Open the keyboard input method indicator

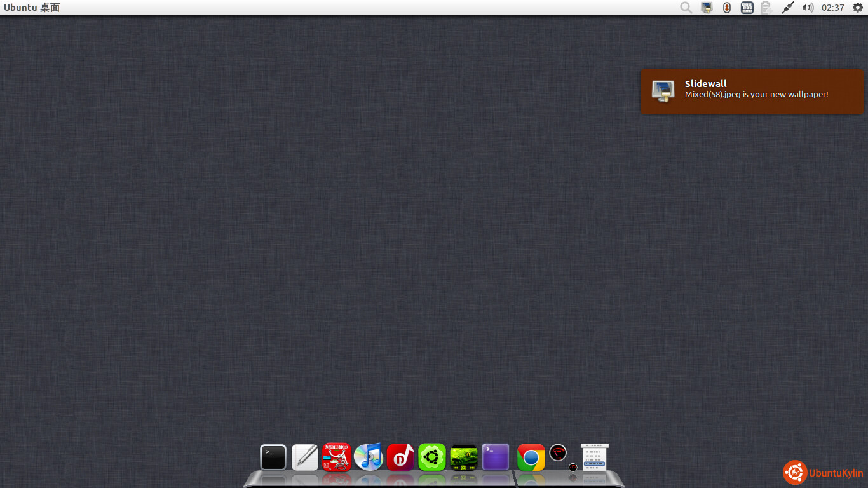747,8
